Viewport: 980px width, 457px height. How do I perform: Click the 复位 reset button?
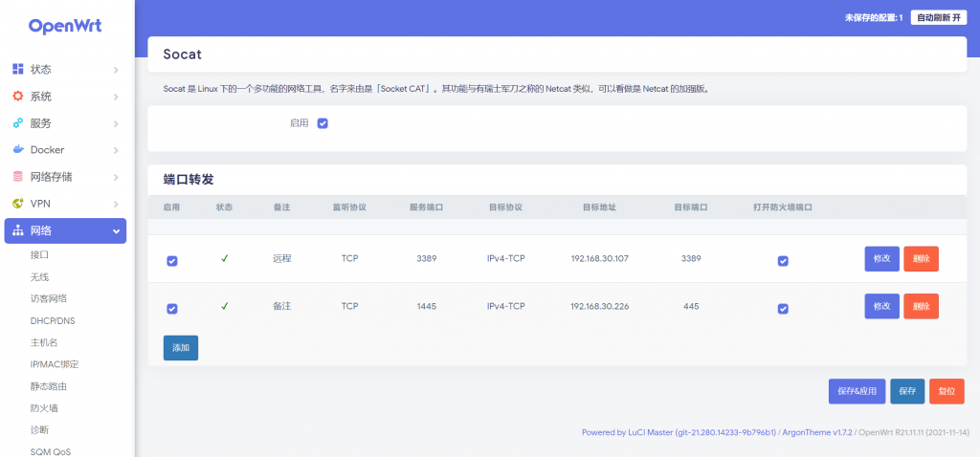pos(947,391)
